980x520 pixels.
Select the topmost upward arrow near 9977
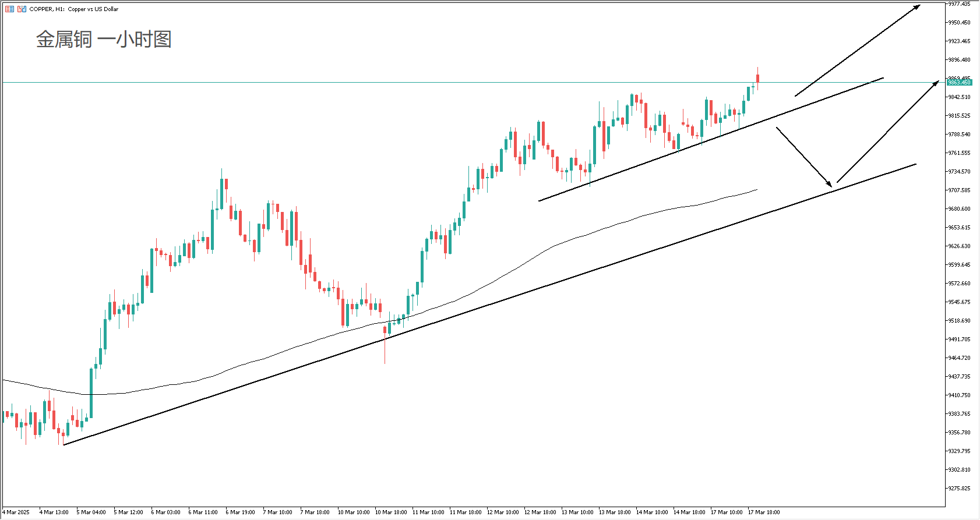pos(856,51)
